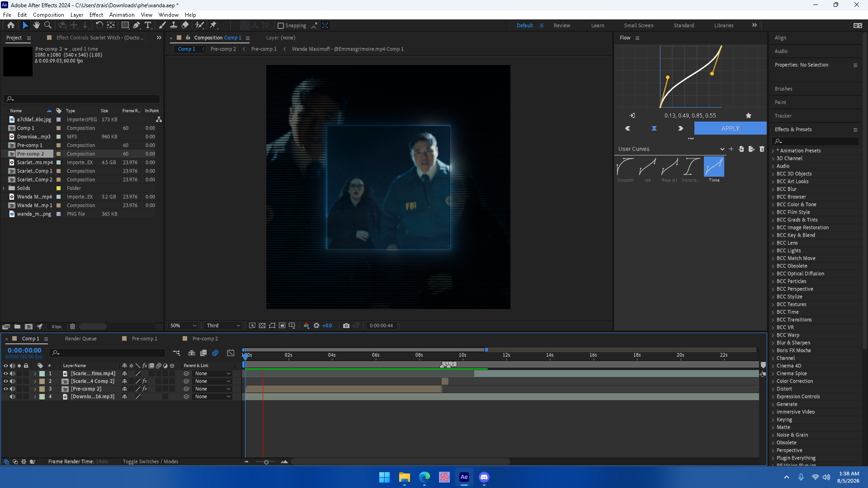Select the Puppet Pin tool
The width and height of the screenshot is (868, 488).
click(x=214, y=25)
